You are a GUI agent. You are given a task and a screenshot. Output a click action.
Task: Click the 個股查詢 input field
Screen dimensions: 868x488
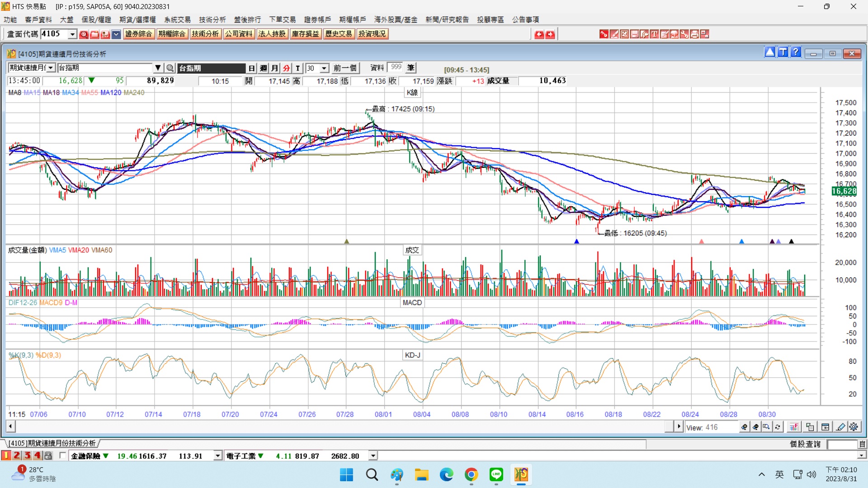tap(842, 444)
